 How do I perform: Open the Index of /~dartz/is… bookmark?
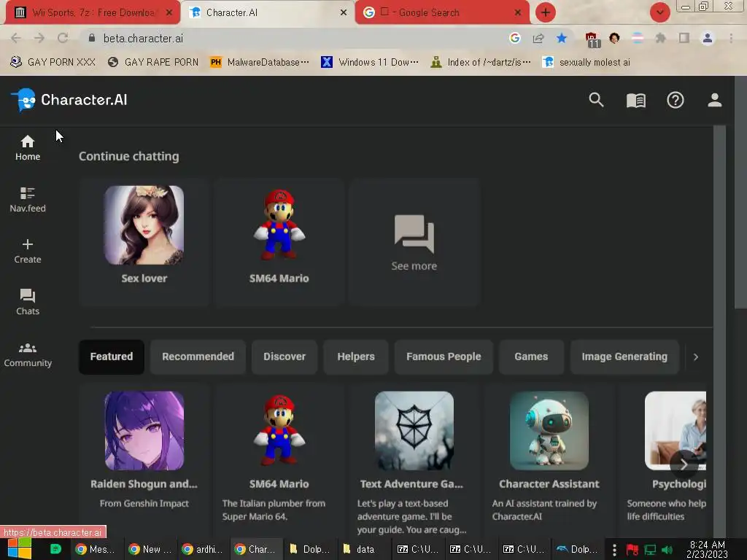[481, 63]
